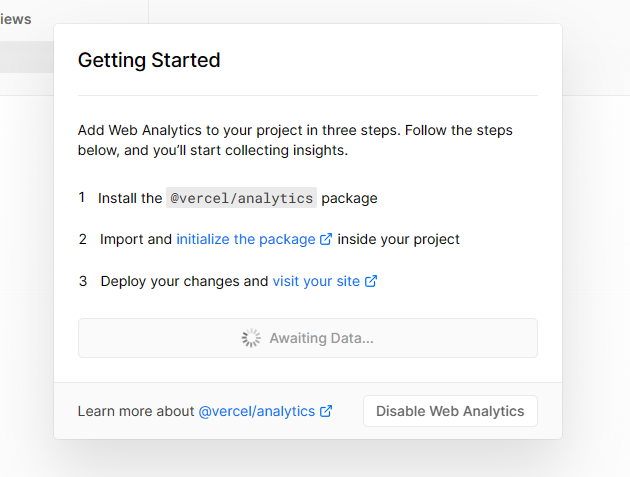The image size is (630, 477).
Task: Click the "inside your project" text
Action: pyautogui.click(x=398, y=239)
